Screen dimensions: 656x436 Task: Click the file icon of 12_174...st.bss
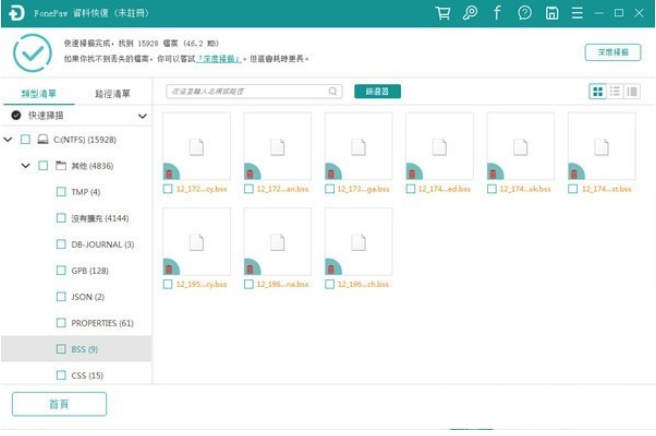tap(602, 147)
